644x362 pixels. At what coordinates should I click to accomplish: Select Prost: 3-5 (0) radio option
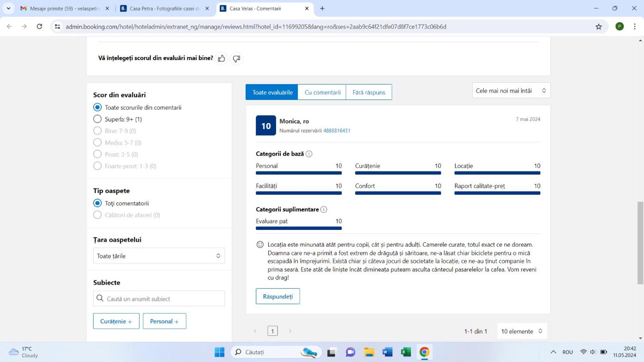[x=97, y=154]
